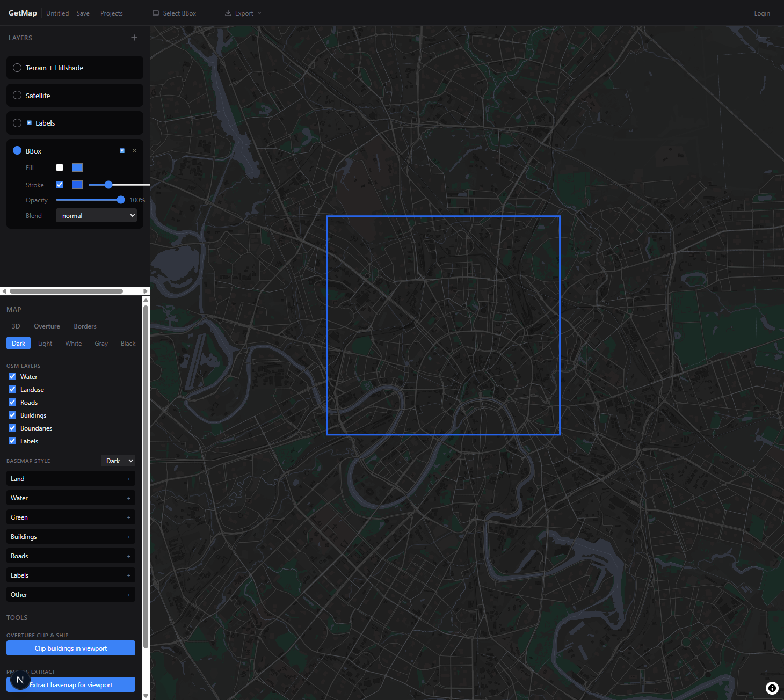
Task: Toggle Labels layer visibility circle
Action: pos(17,123)
